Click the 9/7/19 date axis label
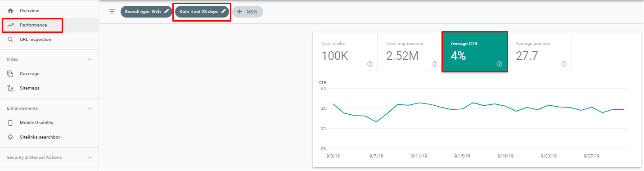The image size is (644, 171). tap(376, 156)
